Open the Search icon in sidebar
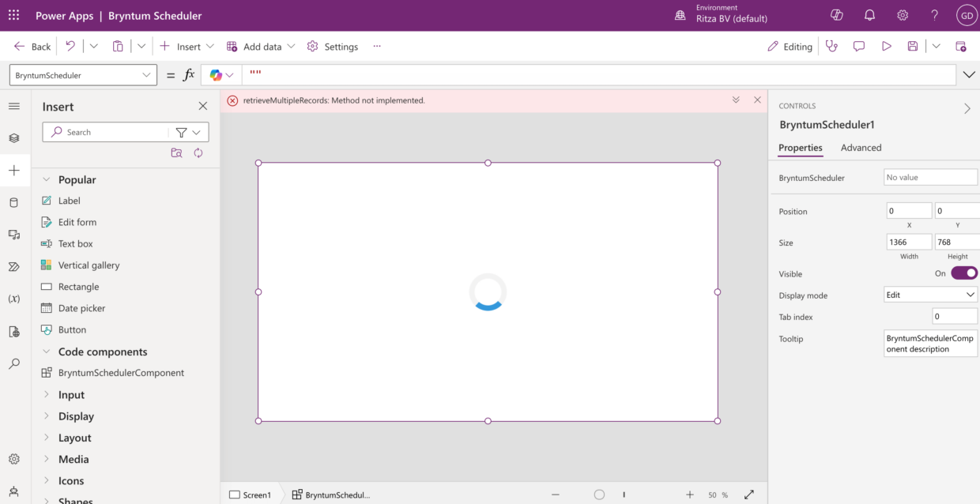Image resolution: width=980 pixels, height=504 pixels. 14,364
